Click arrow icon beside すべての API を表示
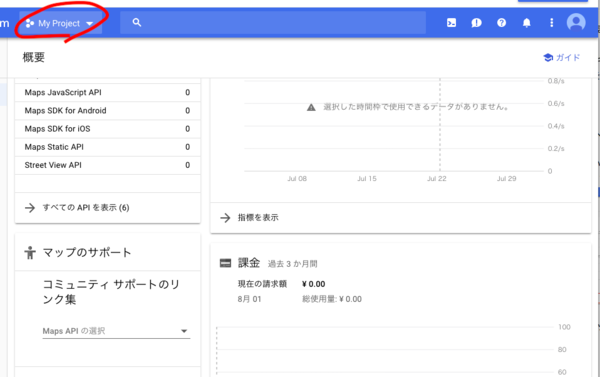The height and width of the screenshot is (377, 600). tap(30, 208)
